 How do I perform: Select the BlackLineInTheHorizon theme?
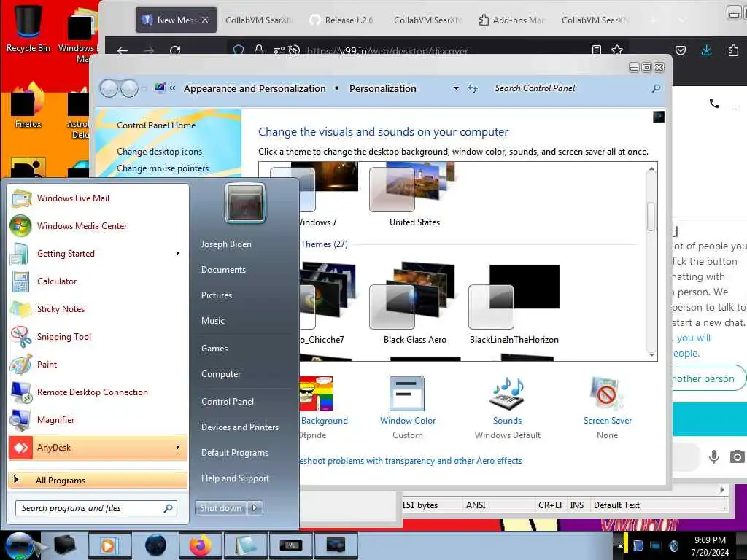coord(514,303)
